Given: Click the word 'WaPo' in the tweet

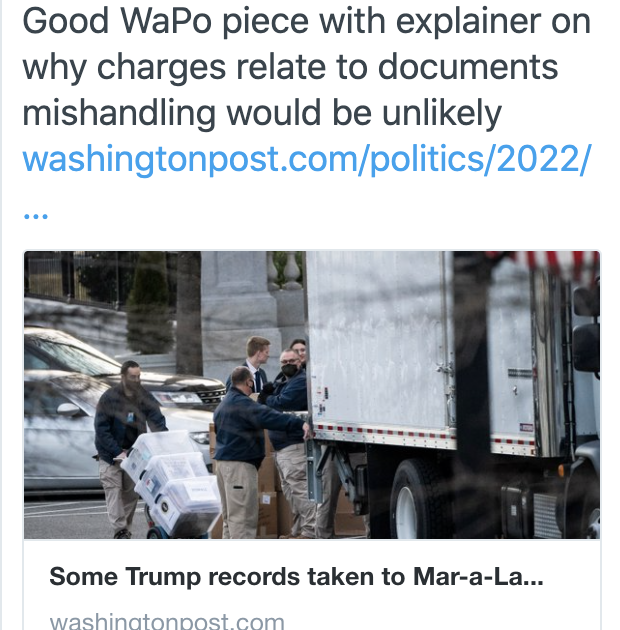Looking at the screenshot, I should (x=166, y=21).
